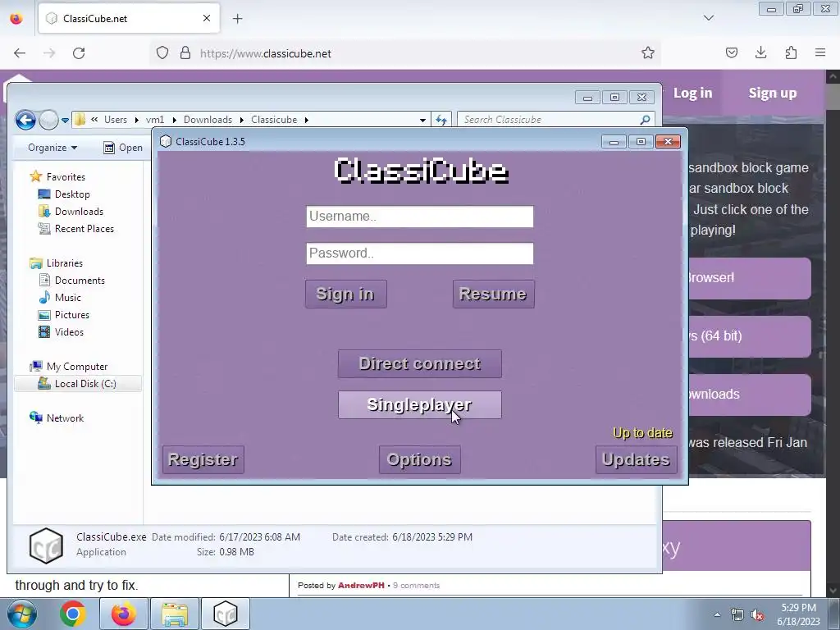
Task: Click the muted volume tray icon
Action: coord(757,615)
